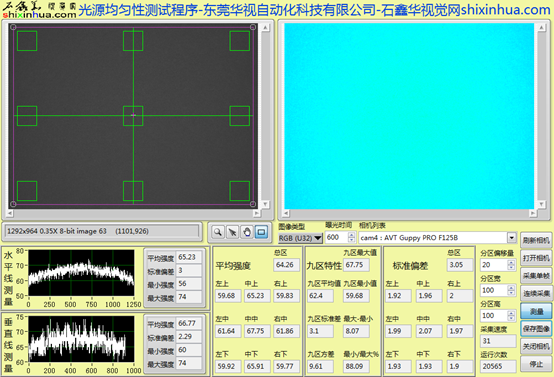Viewport: 554px width, 377px height.
Task: Click vertical line 标准偏差 value 2.29
Action: tap(189, 337)
